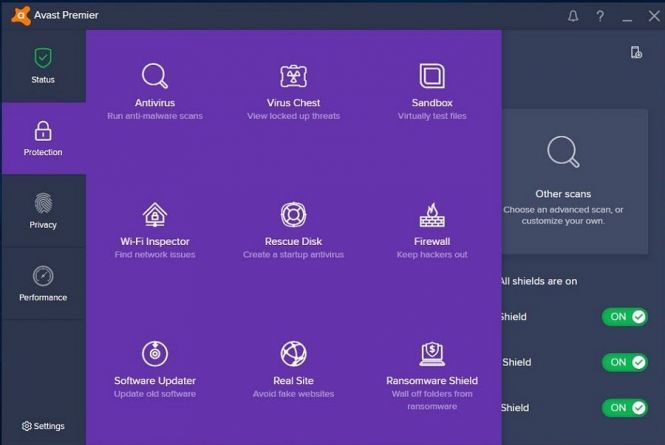Open the Firewall brick wall icon
This screenshot has width=665, height=445.
coord(432,215)
